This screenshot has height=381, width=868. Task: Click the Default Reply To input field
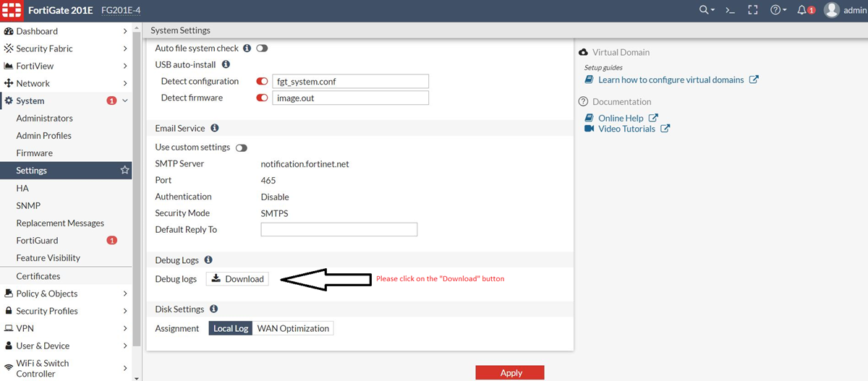coord(339,230)
